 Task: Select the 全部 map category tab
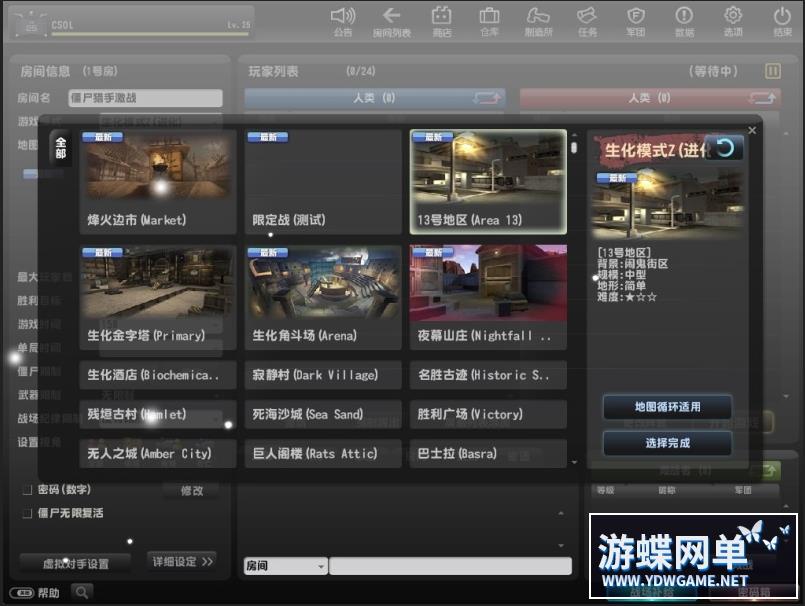pos(60,147)
